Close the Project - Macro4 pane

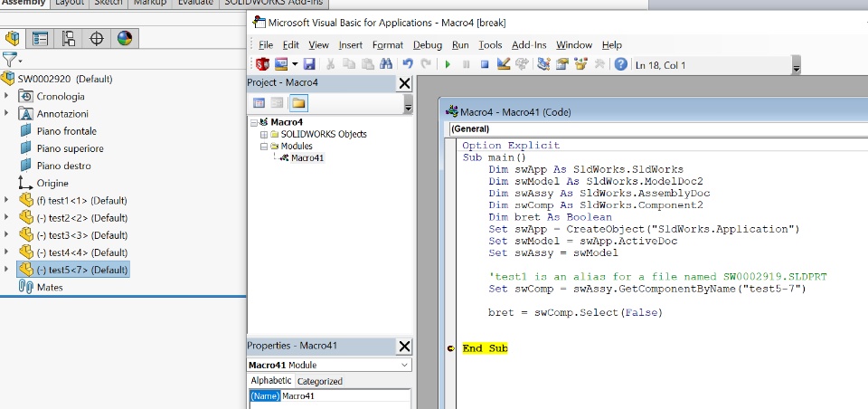(x=405, y=83)
